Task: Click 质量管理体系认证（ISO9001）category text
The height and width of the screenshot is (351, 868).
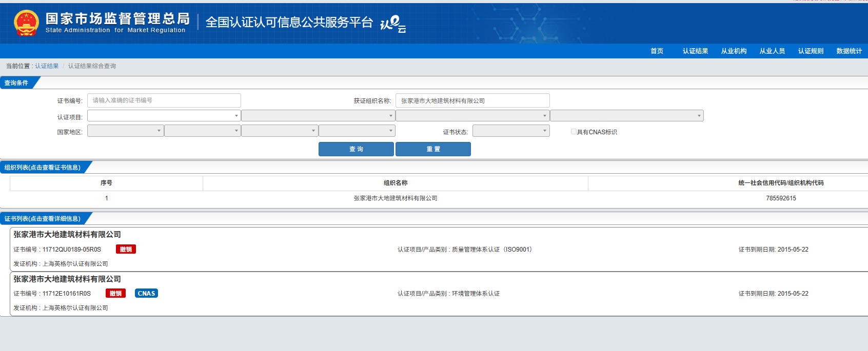Action: click(x=493, y=250)
